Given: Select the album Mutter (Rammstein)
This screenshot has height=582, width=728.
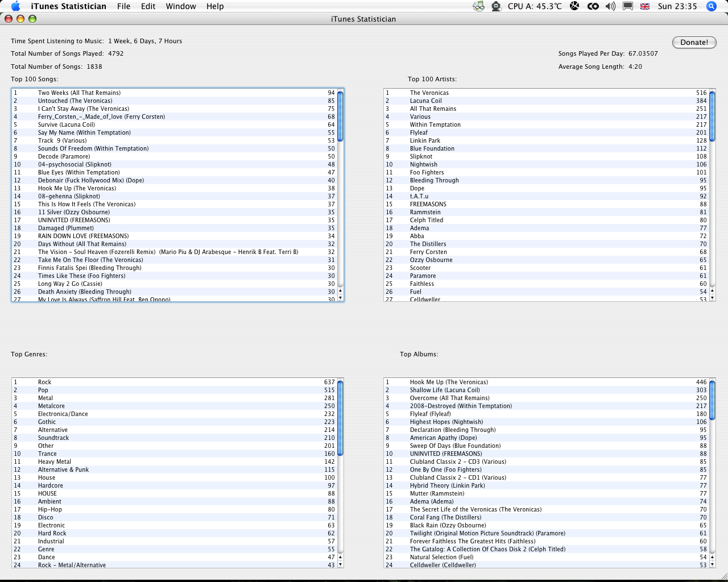Looking at the screenshot, I should [x=547, y=493].
